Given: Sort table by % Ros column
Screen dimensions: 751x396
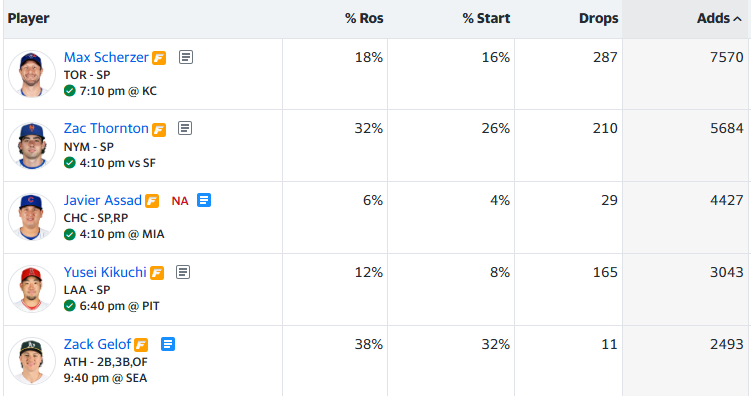Looking at the screenshot, I should pos(364,18).
